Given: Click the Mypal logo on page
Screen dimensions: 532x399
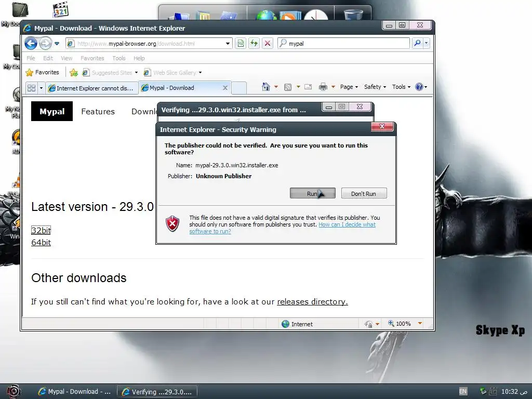Looking at the screenshot, I should pyautogui.click(x=52, y=111).
